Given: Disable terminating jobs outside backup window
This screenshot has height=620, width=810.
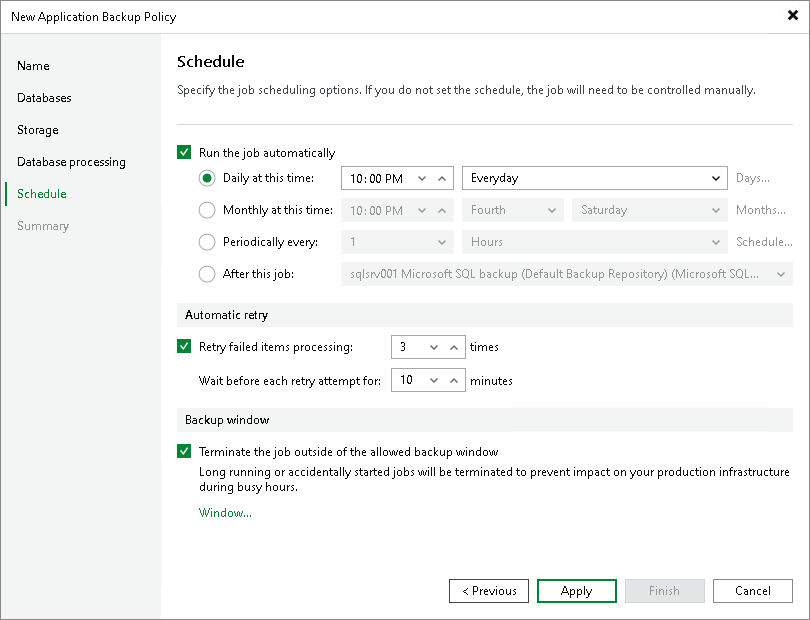Looking at the screenshot, I should tap(184, 451).
